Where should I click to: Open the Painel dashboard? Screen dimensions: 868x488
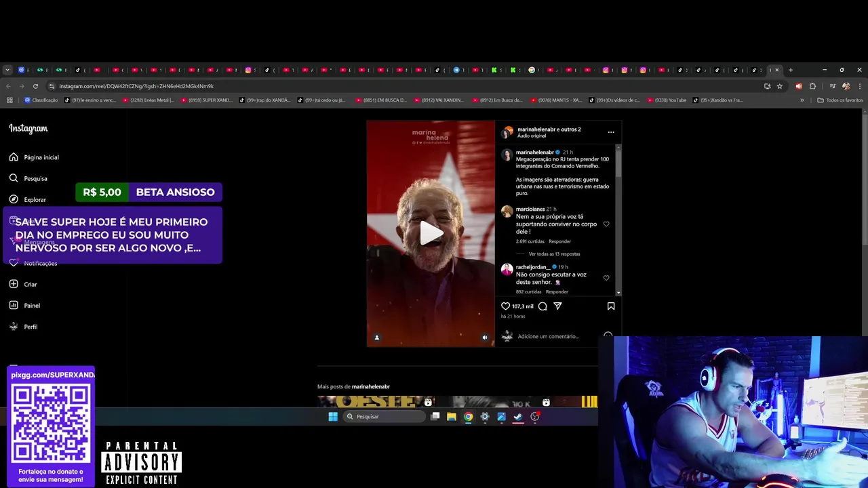[24, 305]
